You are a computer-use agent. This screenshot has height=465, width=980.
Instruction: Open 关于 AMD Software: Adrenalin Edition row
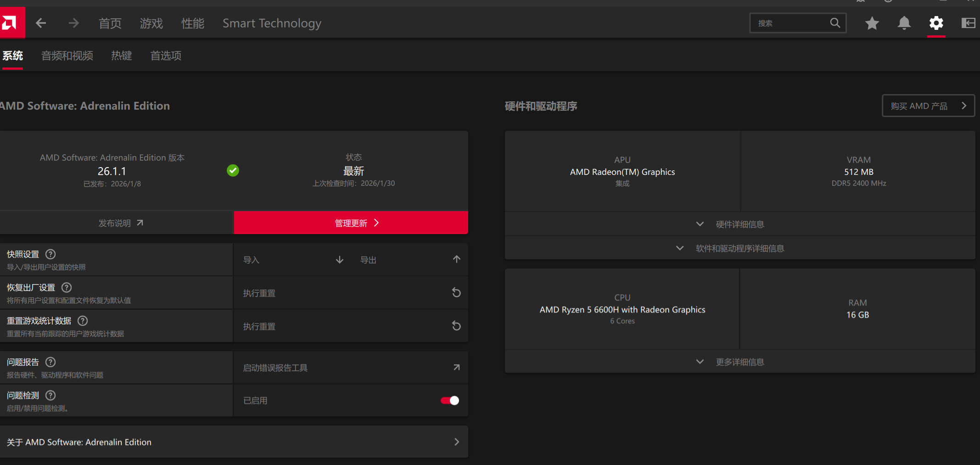click(x=234, y=442)
